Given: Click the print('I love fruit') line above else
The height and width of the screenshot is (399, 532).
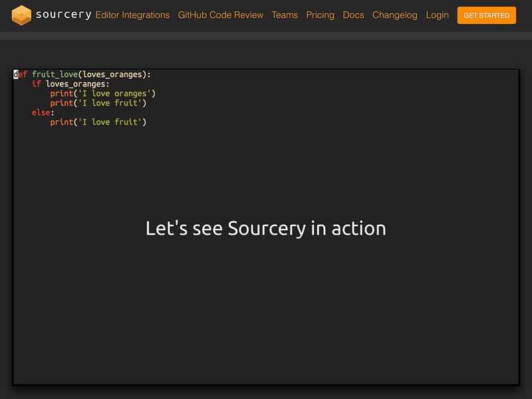Looking at the screenshot, I should [98, 103].
